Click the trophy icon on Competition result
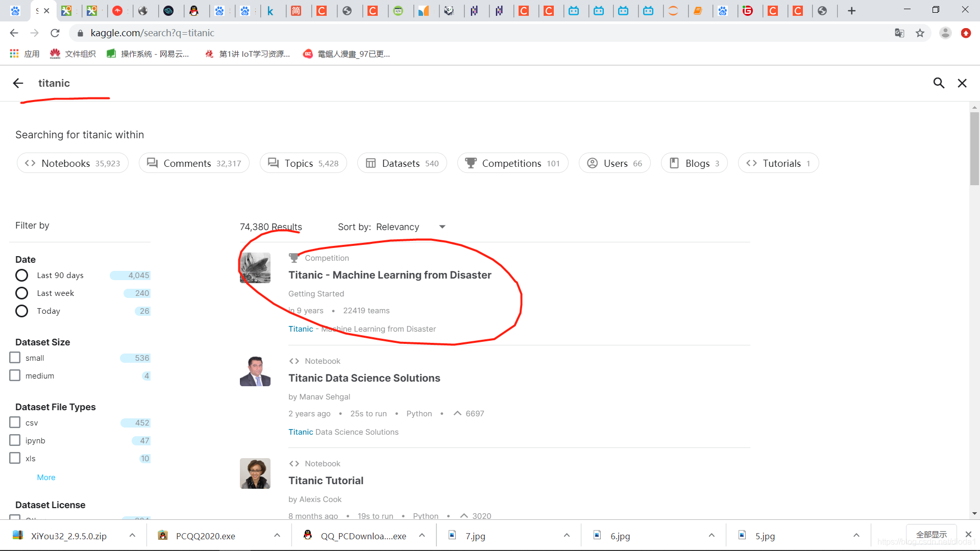 tap(293, 258)
